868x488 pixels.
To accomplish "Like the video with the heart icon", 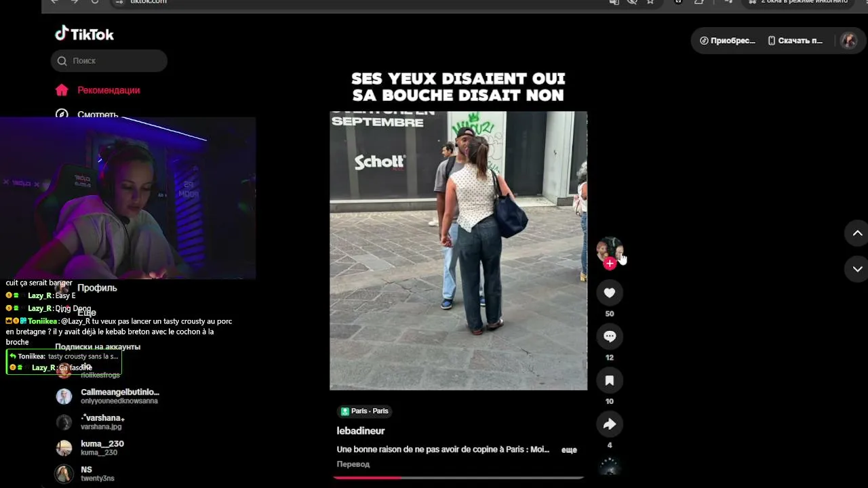I will coord(609,293).
